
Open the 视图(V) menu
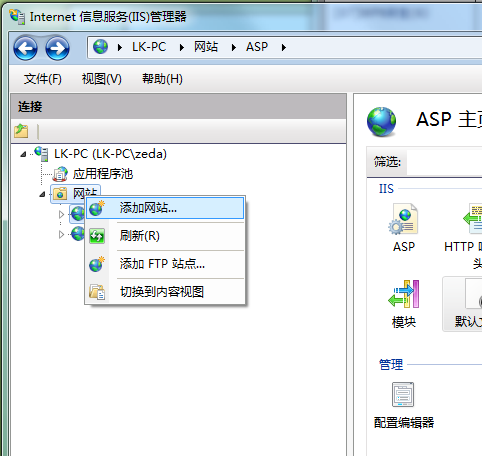[102, 79]
